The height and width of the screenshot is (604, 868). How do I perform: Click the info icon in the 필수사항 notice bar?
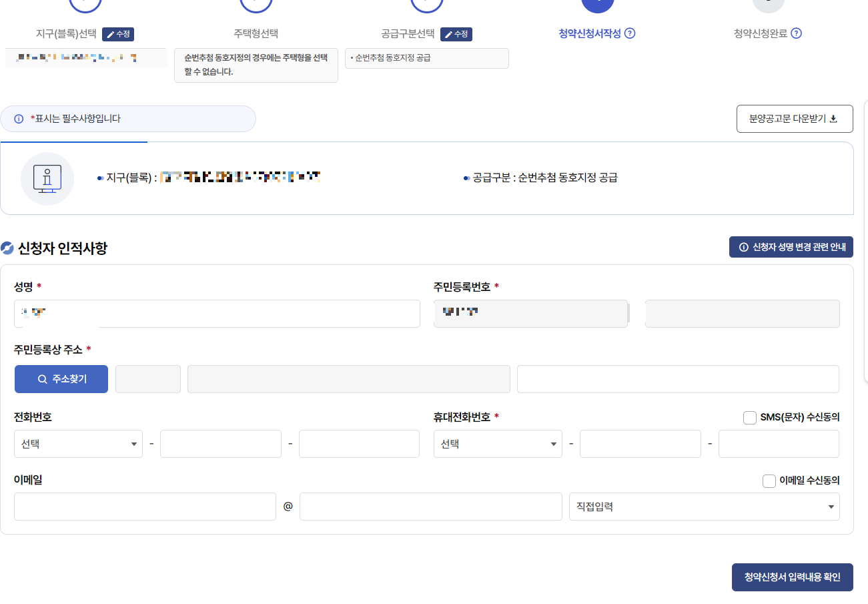pyautogui.click(x=17, y=118)
